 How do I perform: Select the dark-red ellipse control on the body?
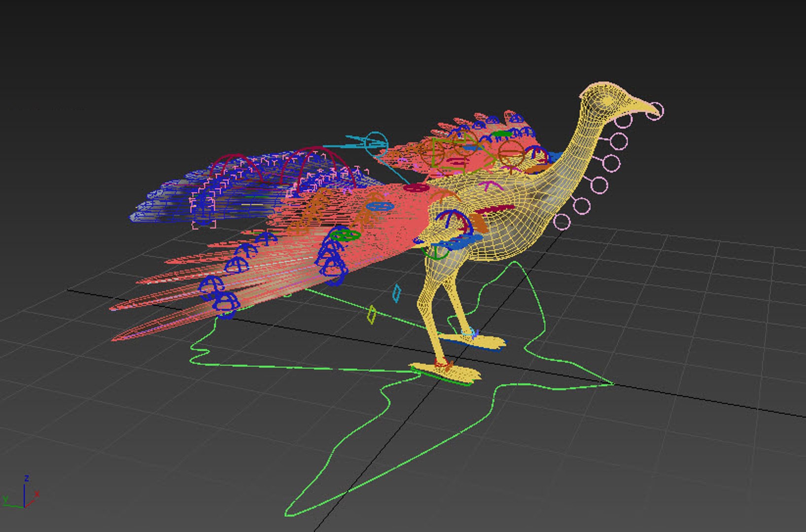coord(493,210)
